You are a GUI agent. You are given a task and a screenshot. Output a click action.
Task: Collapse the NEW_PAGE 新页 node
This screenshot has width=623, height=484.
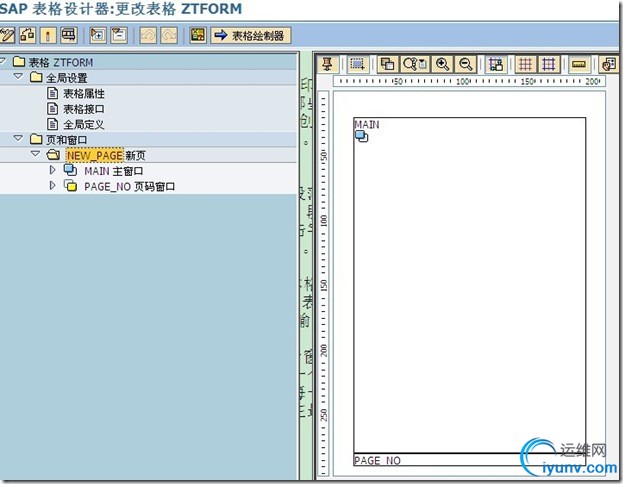(x=35, y=153)
